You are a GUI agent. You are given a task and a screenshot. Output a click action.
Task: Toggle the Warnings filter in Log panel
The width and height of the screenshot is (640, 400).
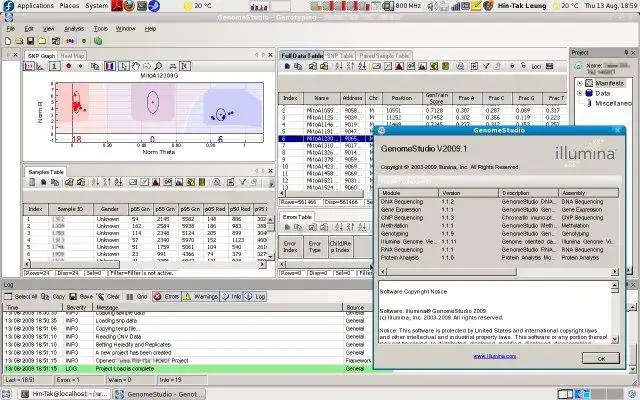pyautogui.click(x=200, y=297)
